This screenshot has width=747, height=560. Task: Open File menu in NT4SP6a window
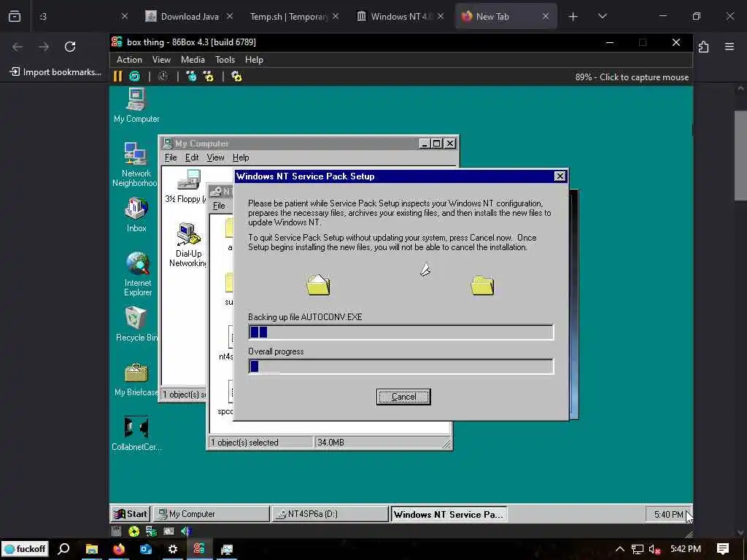219,206
